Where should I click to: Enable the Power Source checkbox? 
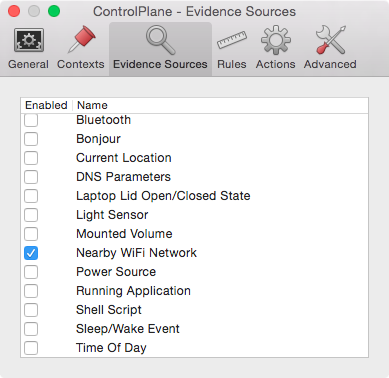pyautogui.click(x=31, y=272)
